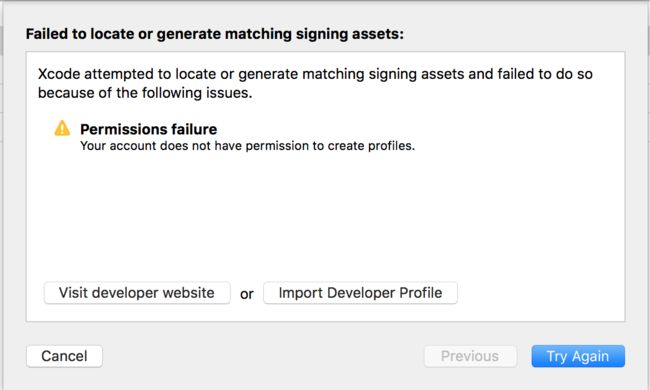Click 'because of the following issues' text

pyautogui.click(x=145, y=93)
